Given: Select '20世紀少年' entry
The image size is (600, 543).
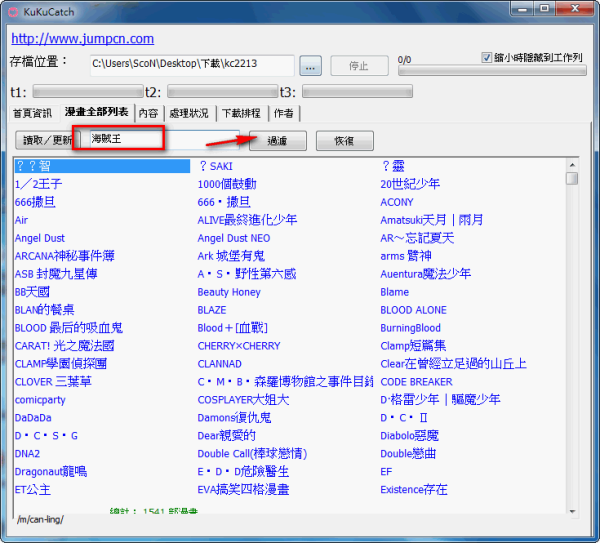Looking at the screenshot, I should [x=410, y=184].
